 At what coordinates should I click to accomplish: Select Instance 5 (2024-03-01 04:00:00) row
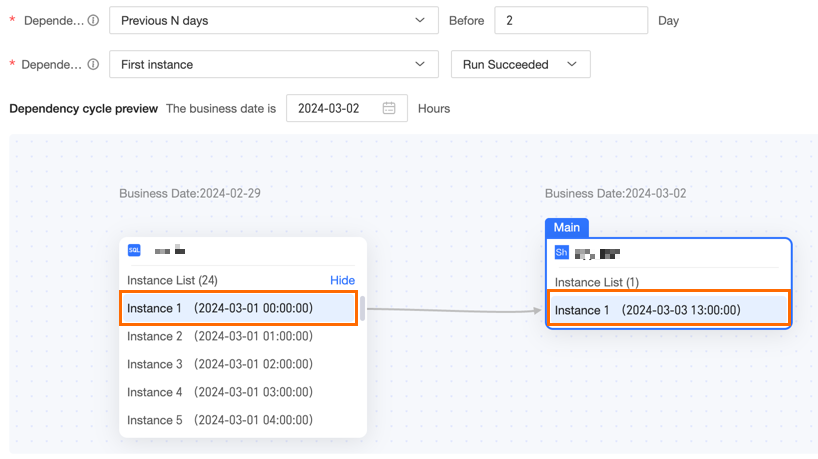[x=238, y=420]
